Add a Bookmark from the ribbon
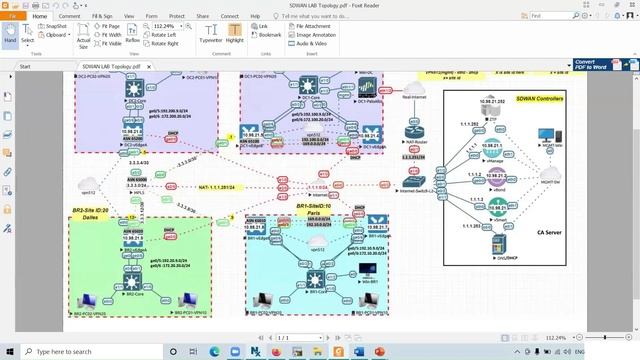This screenshot has height=360, width=640. pos(266,35)
